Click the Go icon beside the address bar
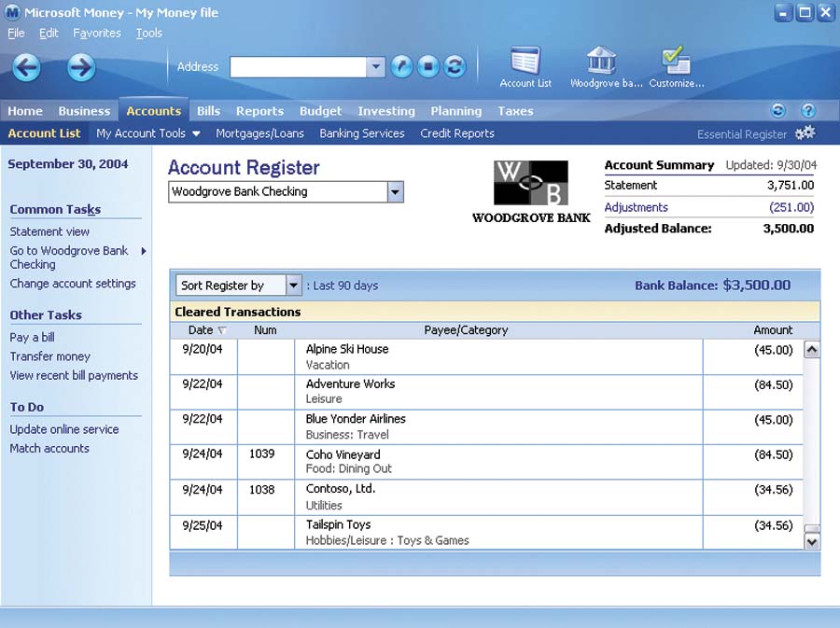 pyautogui.click(x=401, y=67)
